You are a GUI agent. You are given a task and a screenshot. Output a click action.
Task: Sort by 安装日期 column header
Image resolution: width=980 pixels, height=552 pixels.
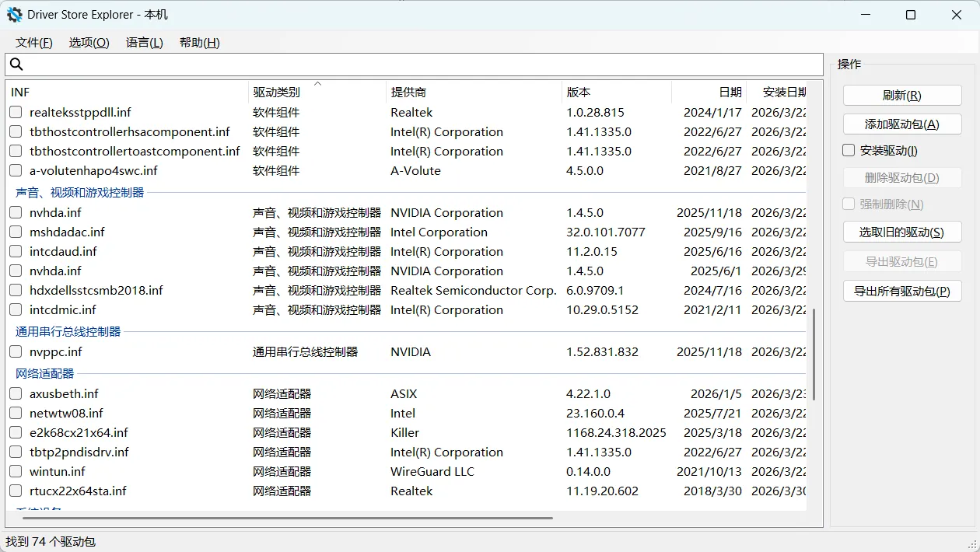[x=776, y=92]
